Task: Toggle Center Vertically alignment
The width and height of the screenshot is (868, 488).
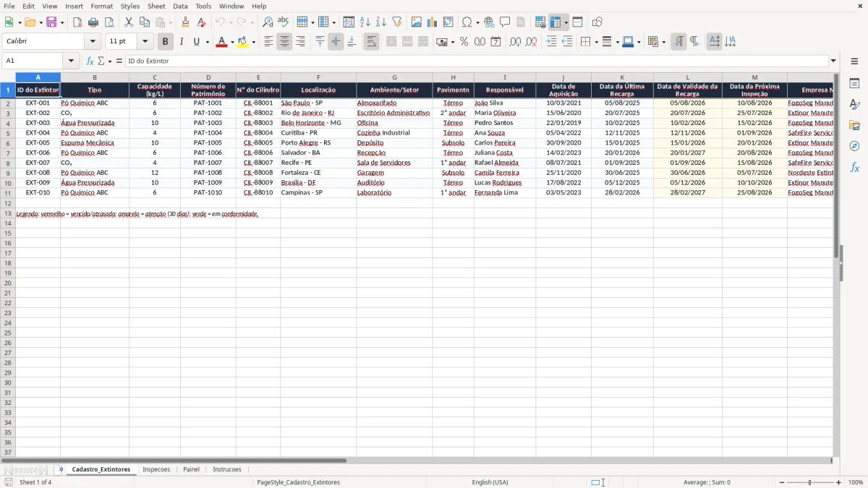Action: point(336,42)
